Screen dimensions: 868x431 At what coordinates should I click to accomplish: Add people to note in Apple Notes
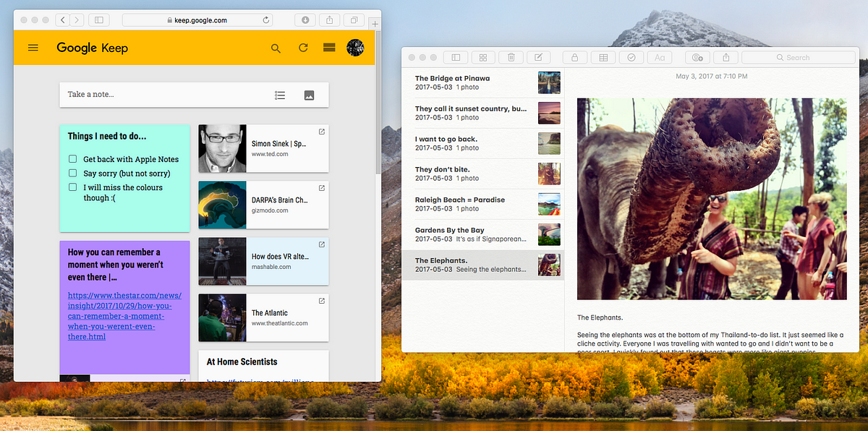pyautogui.click(x=697, y=57)
